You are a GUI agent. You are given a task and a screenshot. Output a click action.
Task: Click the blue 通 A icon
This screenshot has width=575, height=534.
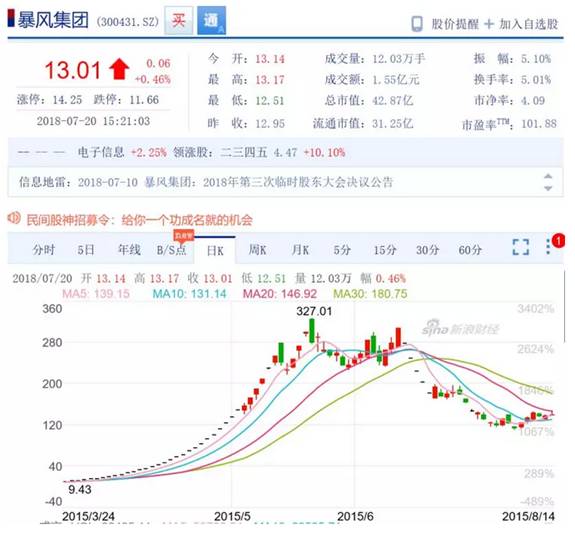212,21
